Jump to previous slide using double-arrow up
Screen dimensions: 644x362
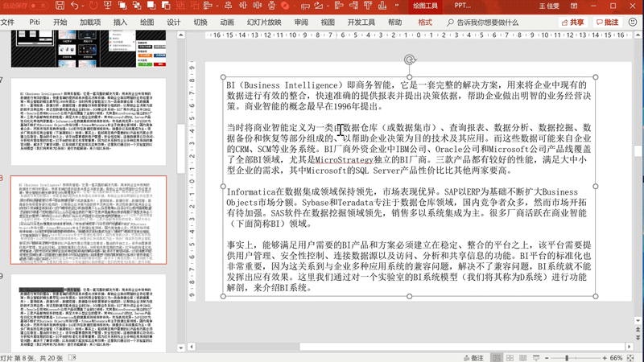point(638,330)
